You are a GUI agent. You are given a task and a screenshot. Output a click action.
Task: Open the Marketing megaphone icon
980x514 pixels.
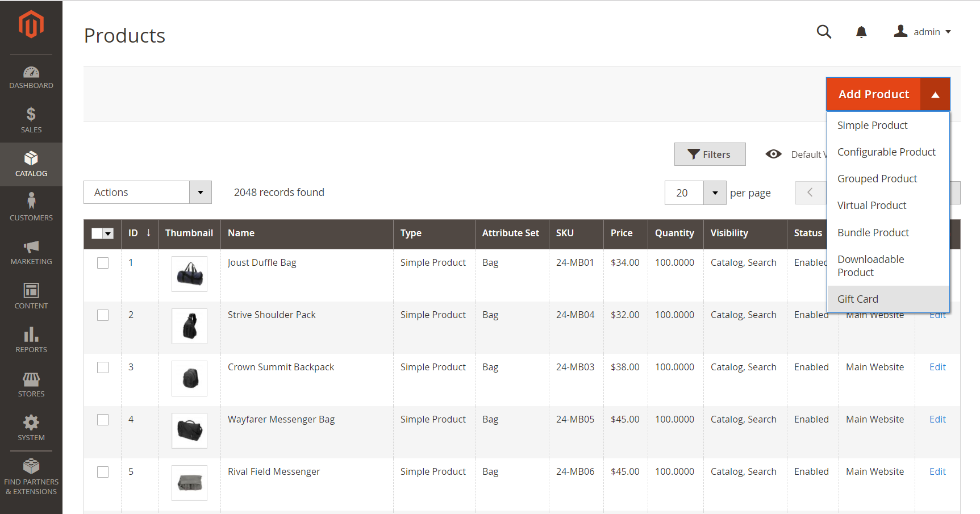pos(31,250)
